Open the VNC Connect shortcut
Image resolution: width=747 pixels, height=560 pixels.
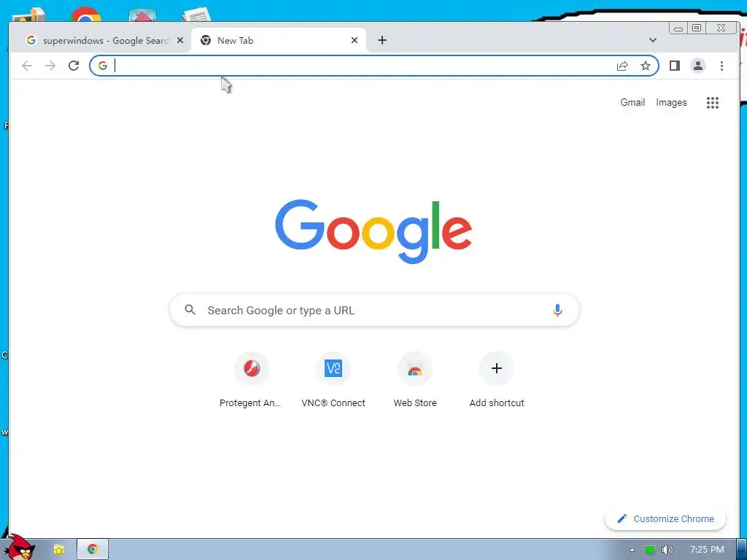pyautogui.click(x=333, y=379)
